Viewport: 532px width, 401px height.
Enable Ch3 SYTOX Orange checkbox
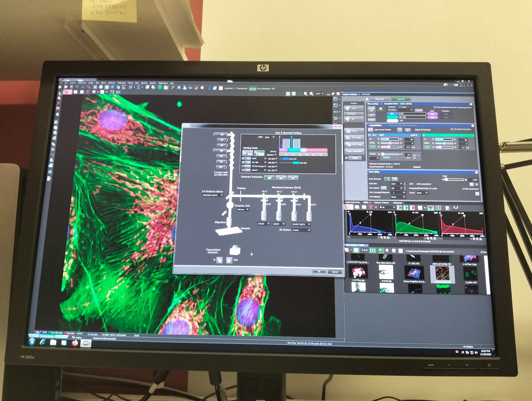[x=243, y=166]
